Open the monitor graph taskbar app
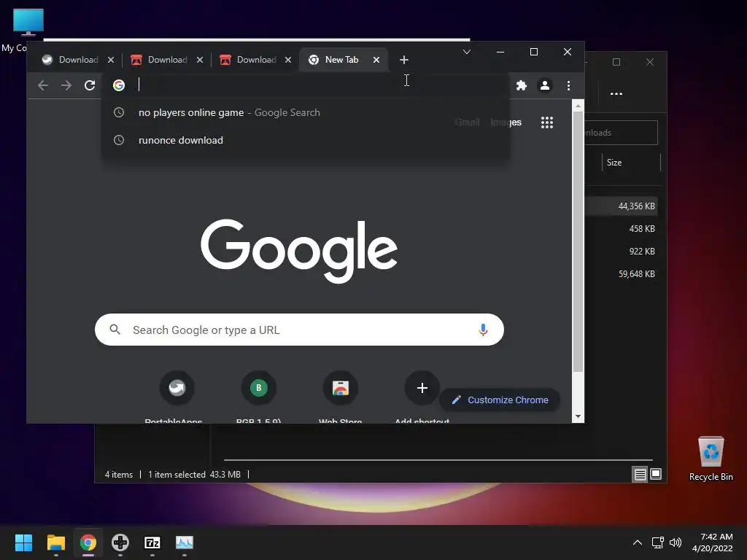Screen dimensions: 747x560 point(185,542)
